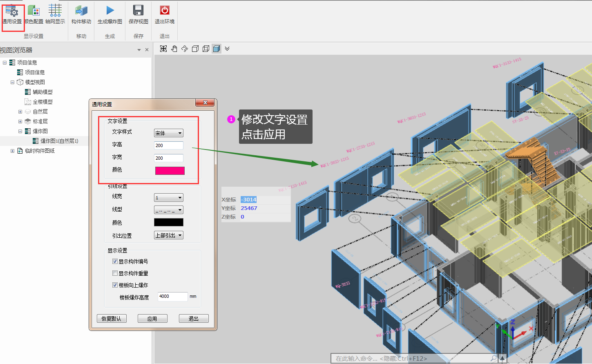Open the 引出位置 dropdown
The image size is (592, 364).
click(x=169, y=235)
